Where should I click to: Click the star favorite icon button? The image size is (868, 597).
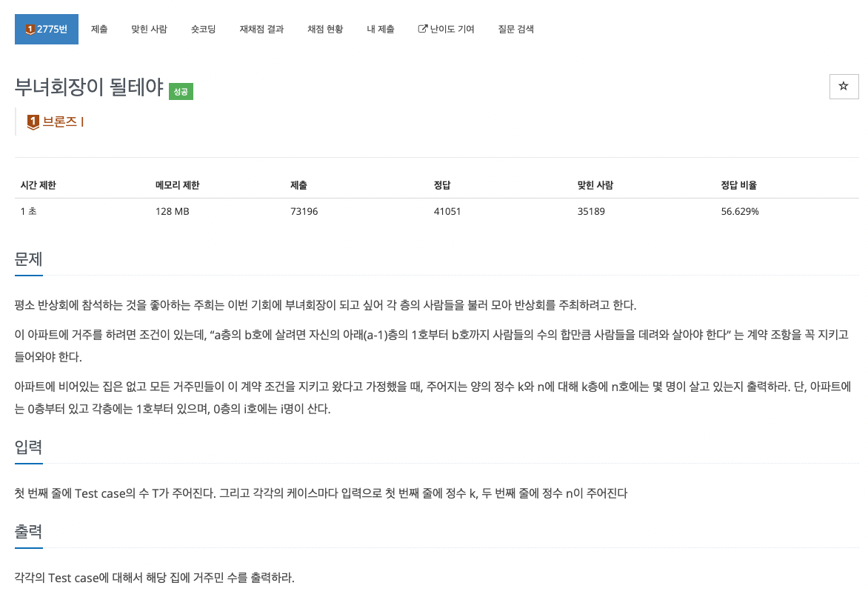843,87
